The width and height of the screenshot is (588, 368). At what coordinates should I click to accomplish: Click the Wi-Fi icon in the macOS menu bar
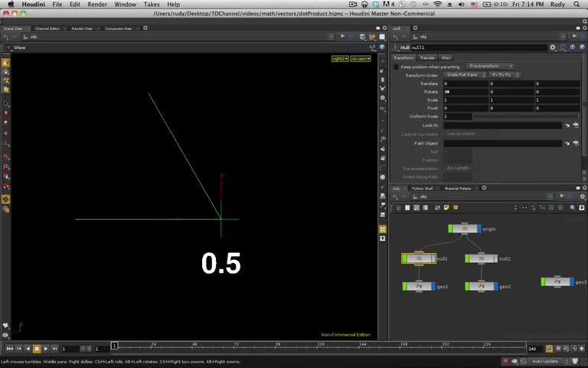point(437,5)
